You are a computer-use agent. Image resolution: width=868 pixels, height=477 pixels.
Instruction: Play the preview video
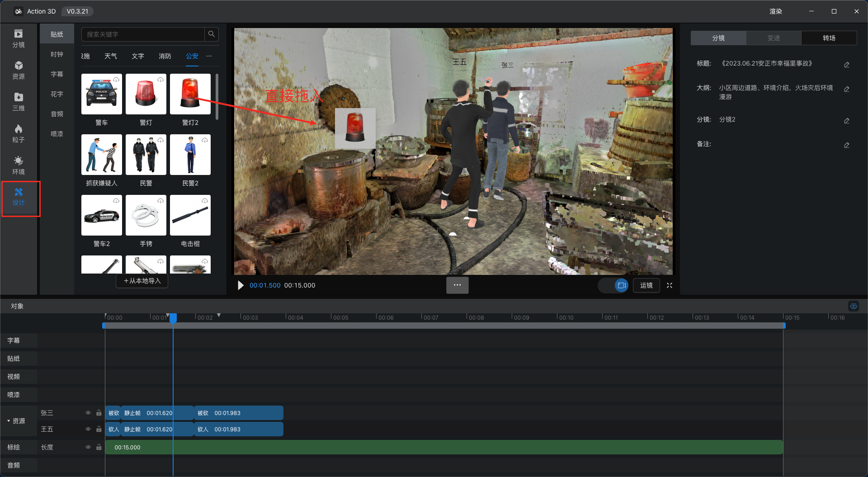pos(241,285)
